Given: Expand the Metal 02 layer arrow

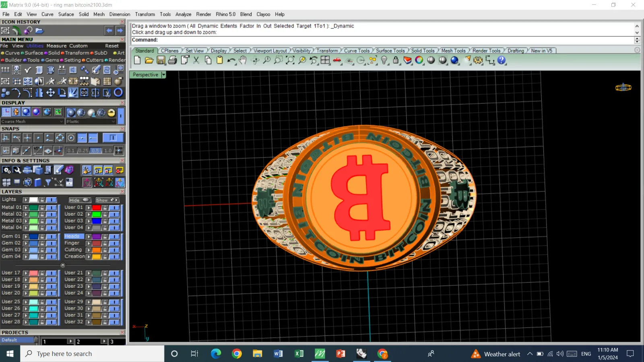Looking at the screenshot, I should click(x=26, y=214).
